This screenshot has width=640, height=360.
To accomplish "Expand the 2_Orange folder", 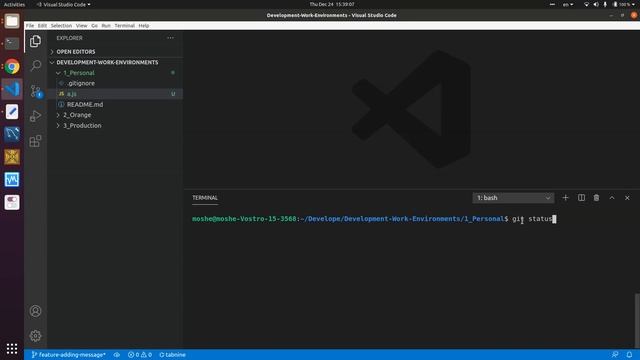I will [115, 115].
